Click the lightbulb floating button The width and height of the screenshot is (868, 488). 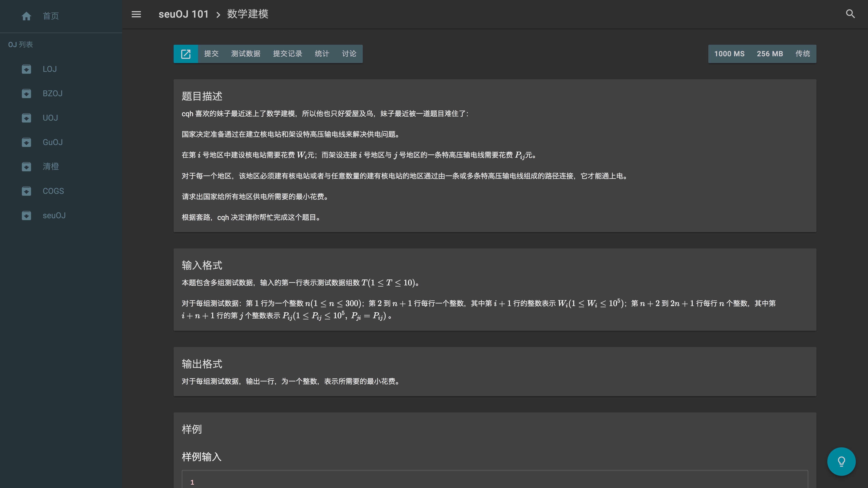pos(841,461)
